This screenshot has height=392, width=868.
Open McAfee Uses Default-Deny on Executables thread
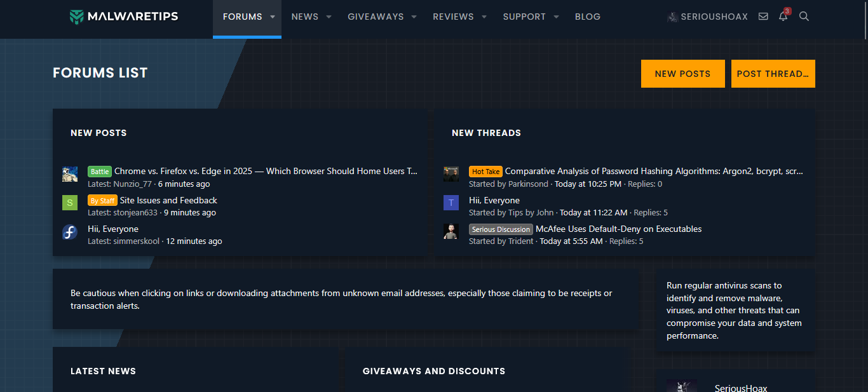(618, 229)
